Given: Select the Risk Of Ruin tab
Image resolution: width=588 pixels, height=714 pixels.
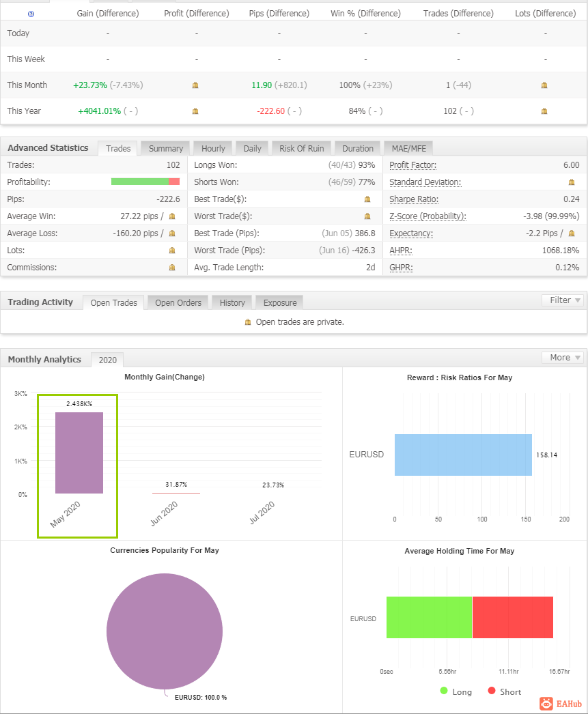Looking at the screenshot, I should 302,148.
